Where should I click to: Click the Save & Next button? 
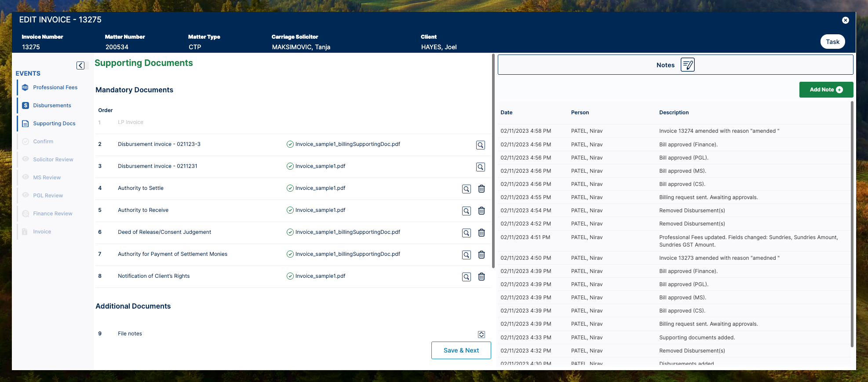461,350
